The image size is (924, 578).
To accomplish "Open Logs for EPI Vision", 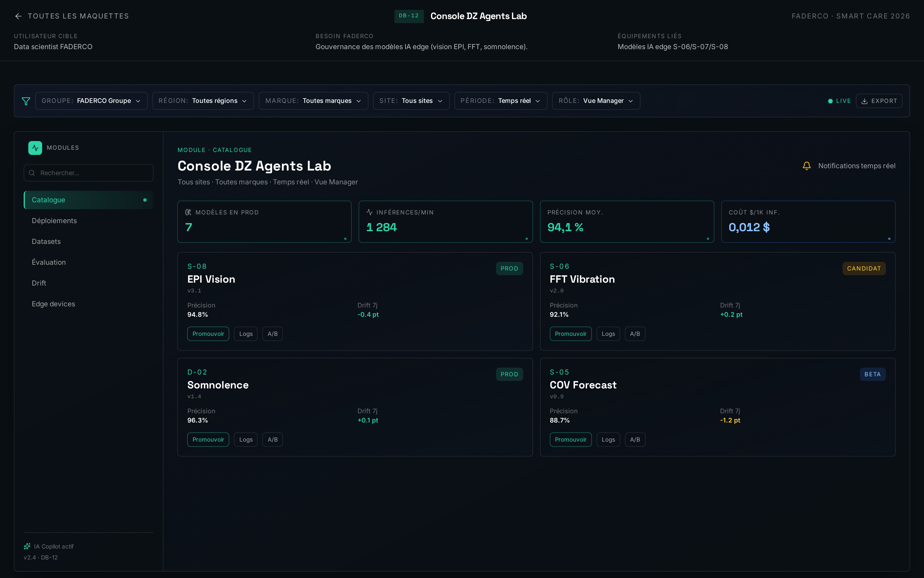I will coord(246,334).
